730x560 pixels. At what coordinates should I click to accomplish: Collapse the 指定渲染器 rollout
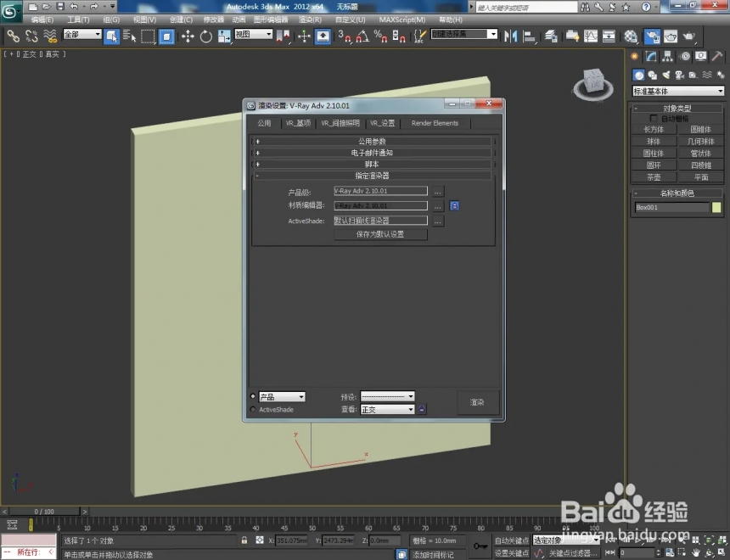pos(372,176)
